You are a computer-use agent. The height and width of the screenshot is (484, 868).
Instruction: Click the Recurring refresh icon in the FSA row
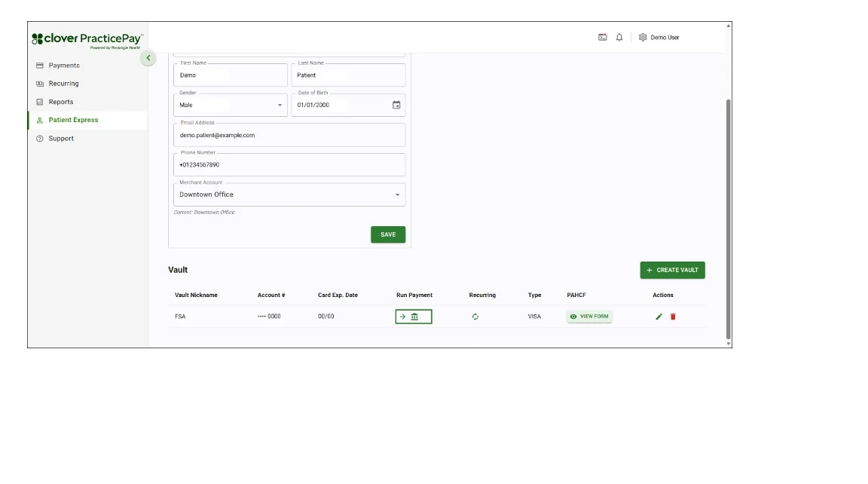[475, 316]
